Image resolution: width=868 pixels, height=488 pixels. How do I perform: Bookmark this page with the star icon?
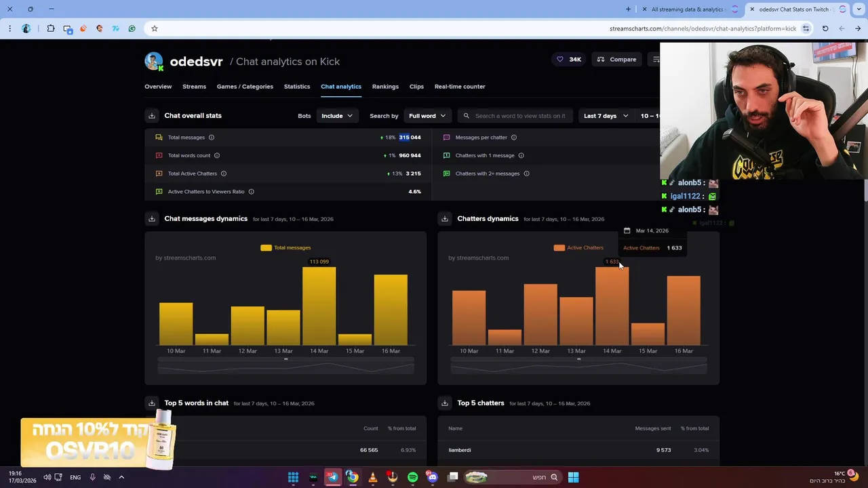point(155,28)
